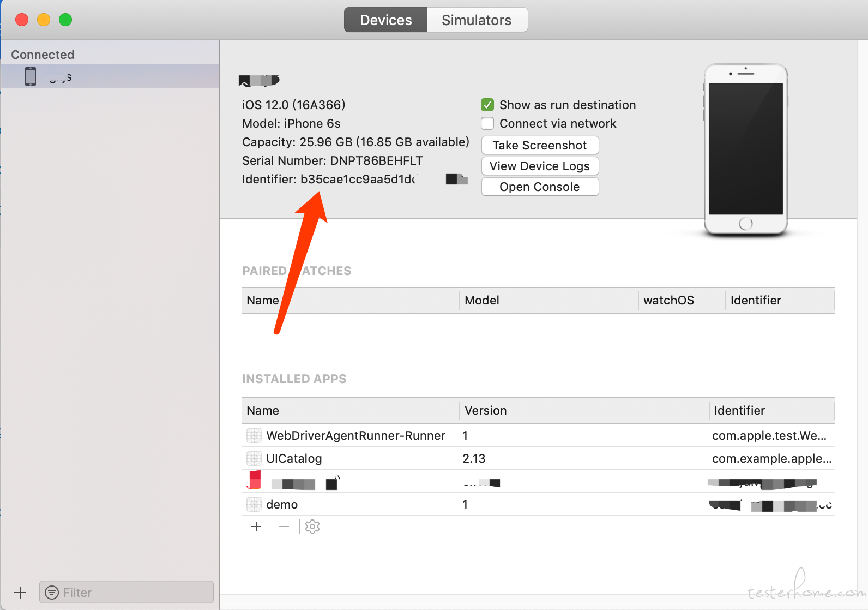This screenshot has width=868, height=610.
Task: Sort installed apps by Version column
Action: click(x=584, y=410)
